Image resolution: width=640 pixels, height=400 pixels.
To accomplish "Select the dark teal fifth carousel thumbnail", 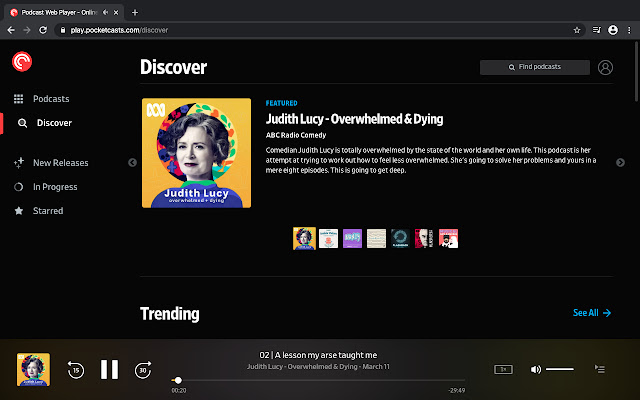I will click(400, 238).
